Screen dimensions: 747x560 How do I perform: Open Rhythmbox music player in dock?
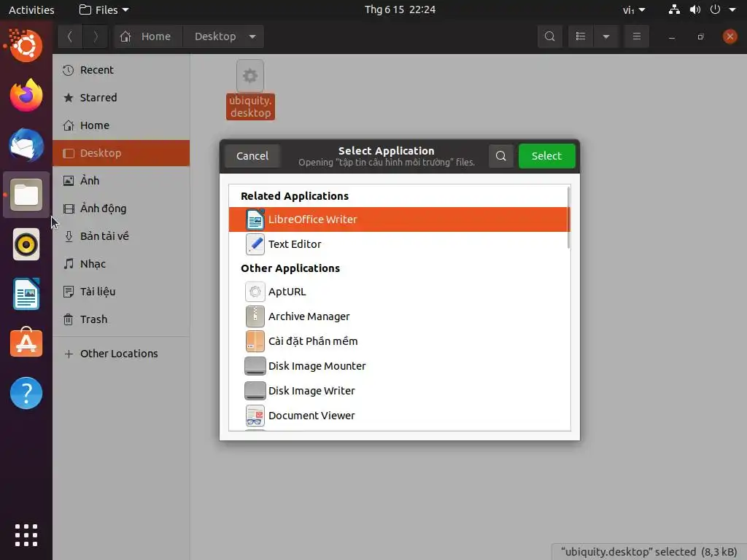click(x=26, y=244)
